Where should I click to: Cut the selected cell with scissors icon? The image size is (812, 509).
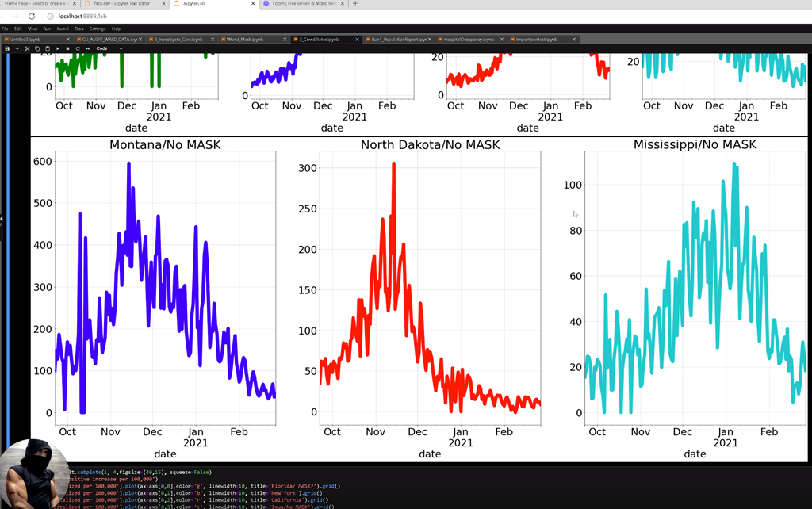coord(27,48)
